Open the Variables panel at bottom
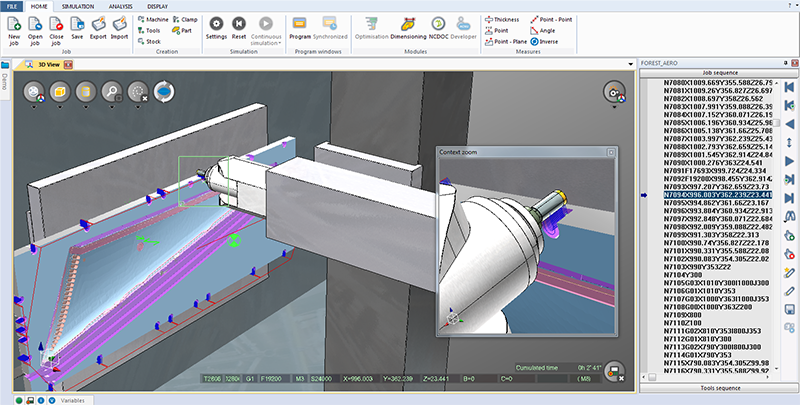Screen dimensions: 800x405 [74, 399]
